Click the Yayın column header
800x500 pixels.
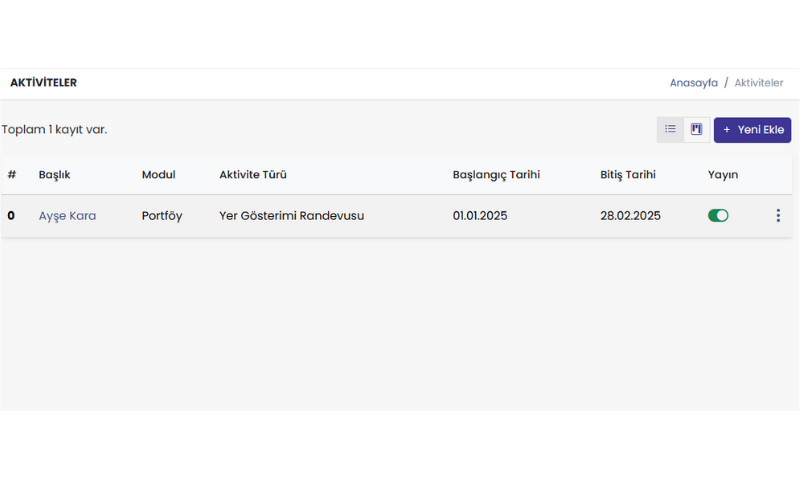pos(723,174)
